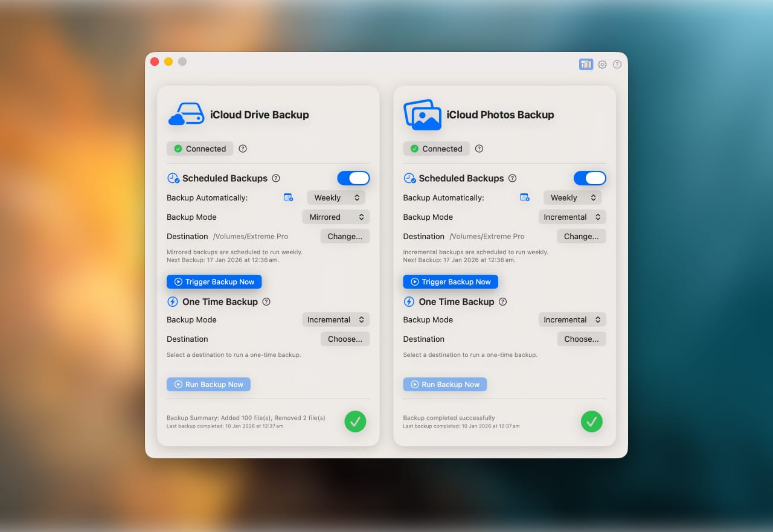Disable Scheduled Backups for iCloud Photos

point(589,178)
